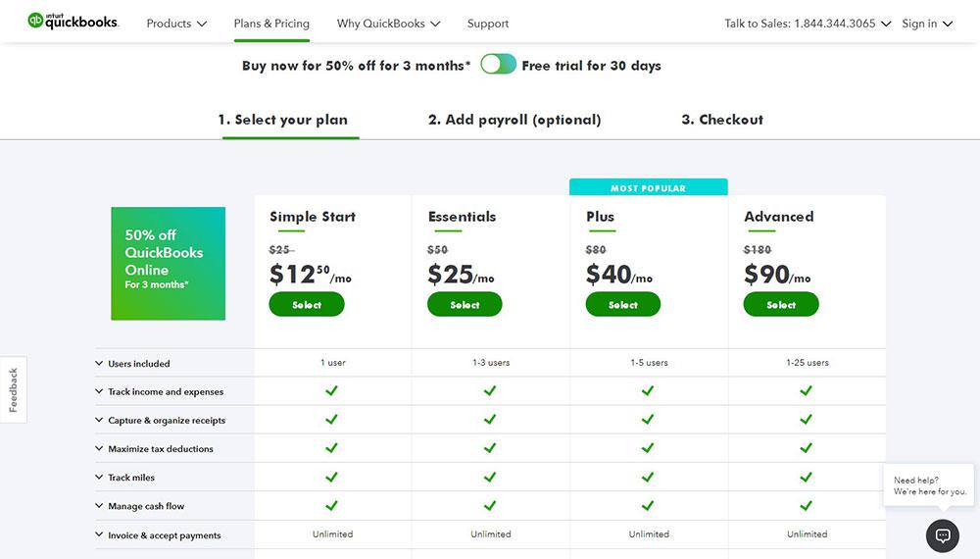Click the 50% off QuickBooks Online banner
Viewport: 980px width, 559px height.
169,263
